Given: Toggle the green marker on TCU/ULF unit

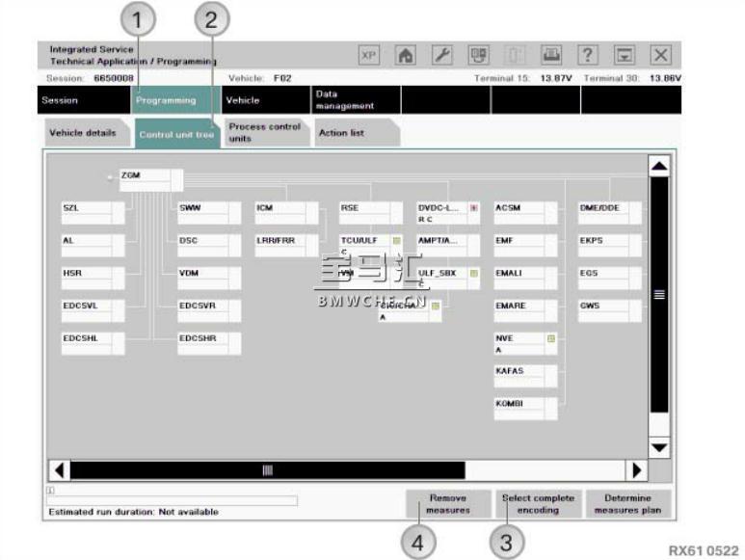Looking at the screenshot, I should [x=396, y=240].
